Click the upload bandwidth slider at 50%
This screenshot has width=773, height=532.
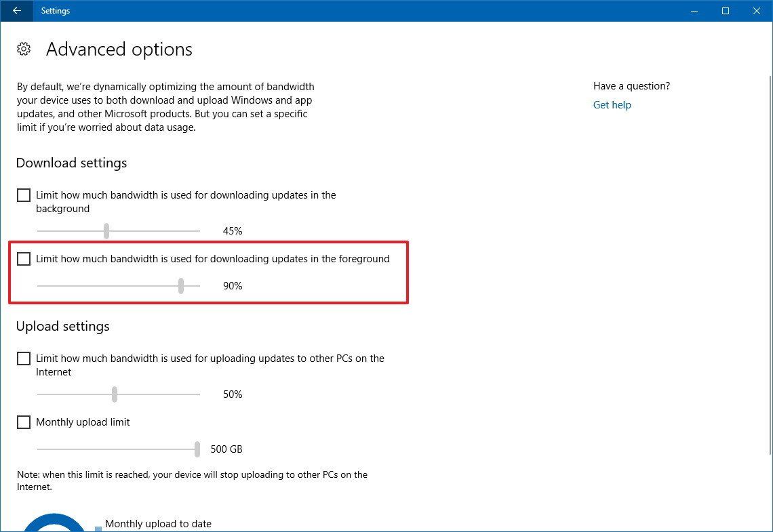coord(115,394)
